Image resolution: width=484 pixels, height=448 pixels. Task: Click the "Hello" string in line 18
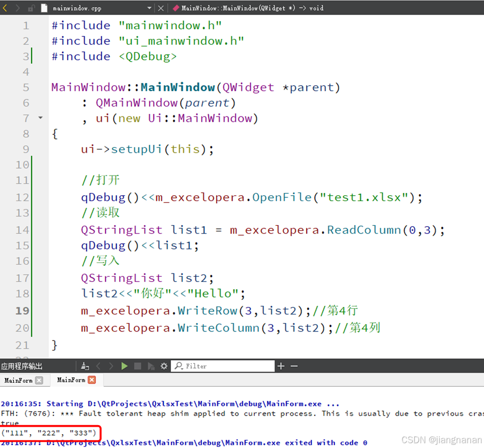[213, 293]
